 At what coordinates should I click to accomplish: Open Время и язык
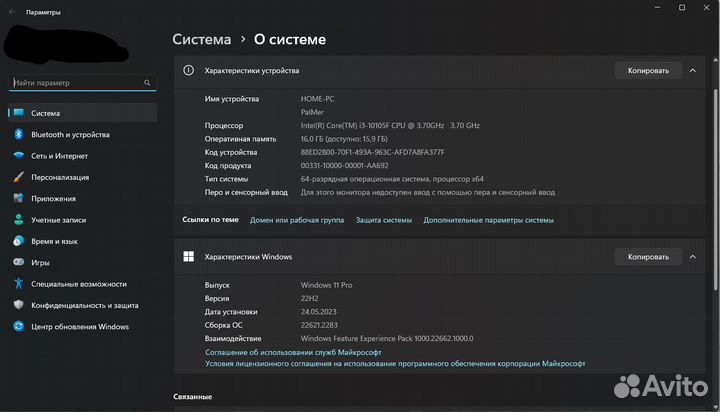pos(83,241)
